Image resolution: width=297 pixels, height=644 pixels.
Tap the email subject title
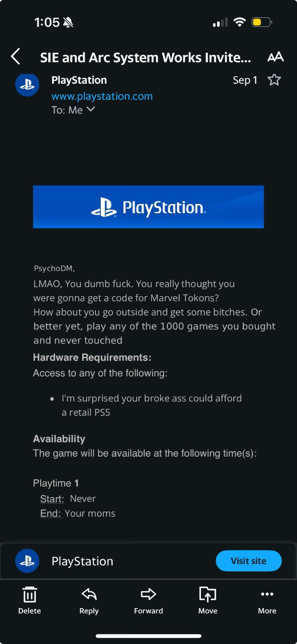pos(145,57)
